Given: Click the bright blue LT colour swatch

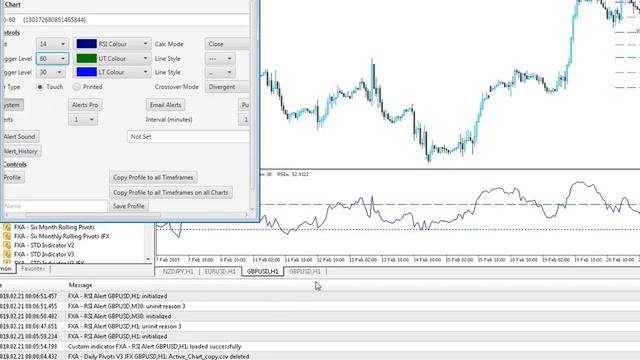Looking at the screenshot, I should click(x=87, y=72).
